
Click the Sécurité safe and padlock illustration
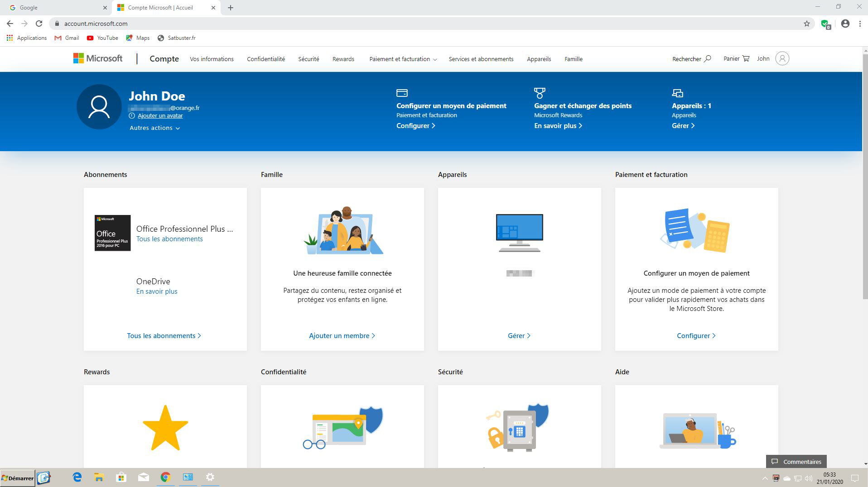(518, 428)
